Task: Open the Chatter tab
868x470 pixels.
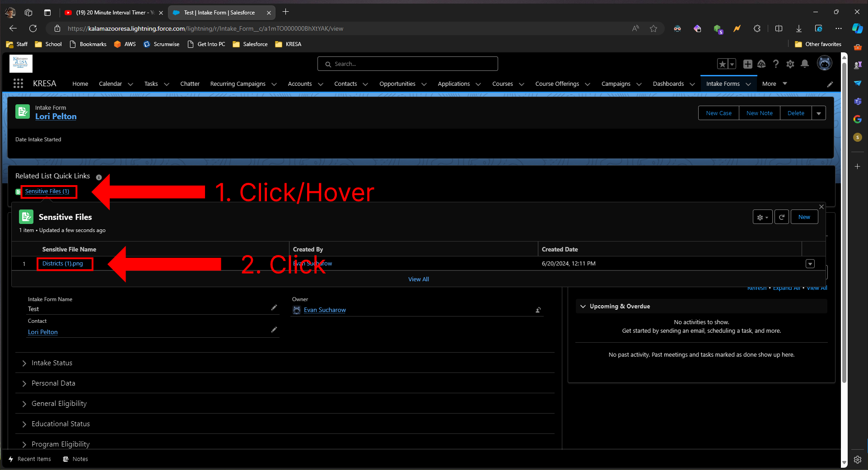Action: pyautogui.click(x=190, y=84)
